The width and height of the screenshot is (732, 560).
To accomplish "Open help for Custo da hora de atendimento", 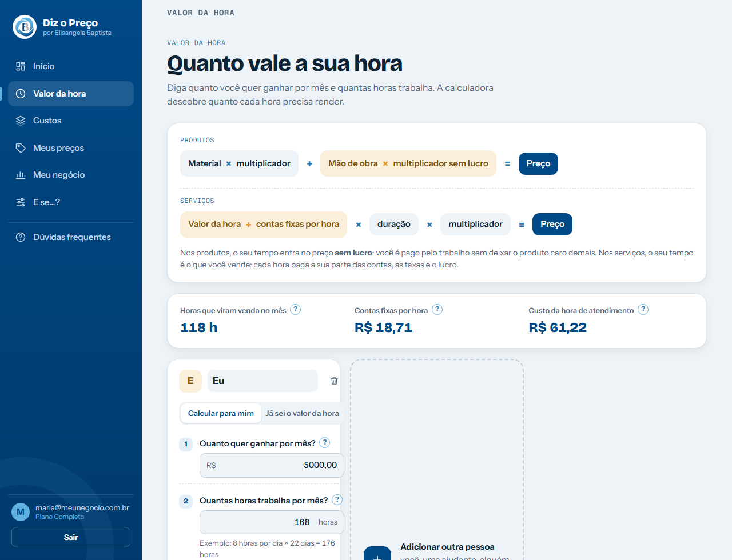I will (x=643, y=310).
